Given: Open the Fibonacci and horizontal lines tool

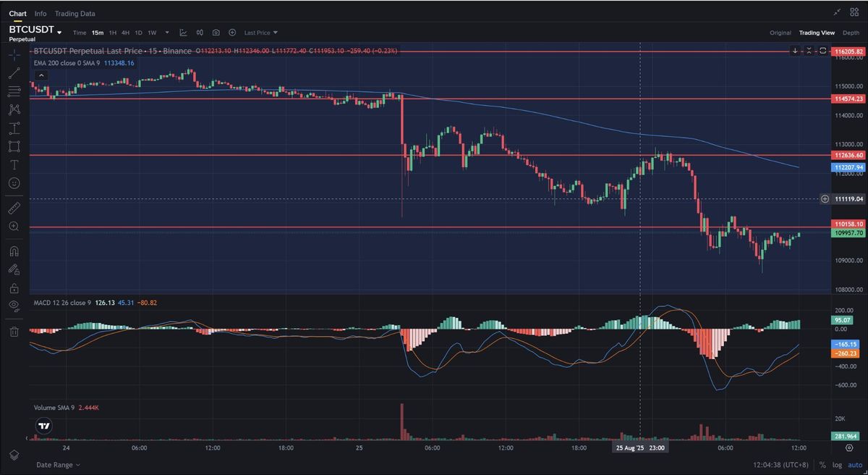Looking at the screenshot, I should pos(14,91).
